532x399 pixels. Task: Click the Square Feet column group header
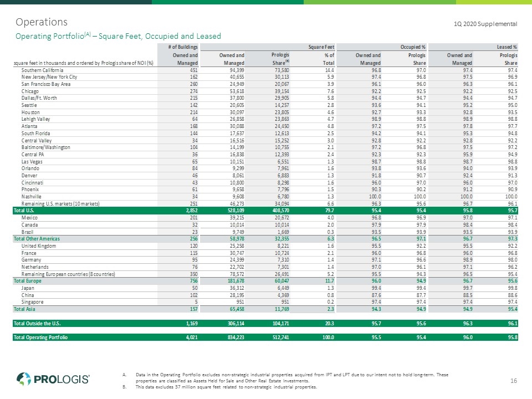tap(321, 47)
